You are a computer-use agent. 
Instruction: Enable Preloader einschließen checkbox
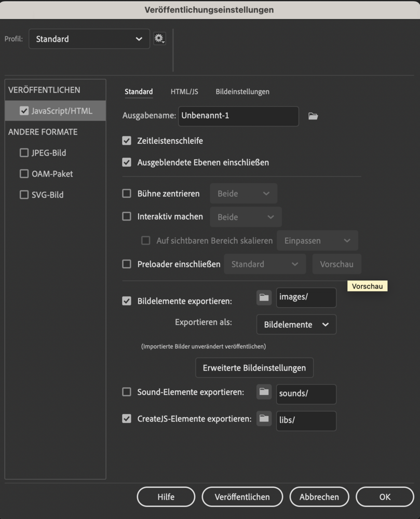pos(127,264)
